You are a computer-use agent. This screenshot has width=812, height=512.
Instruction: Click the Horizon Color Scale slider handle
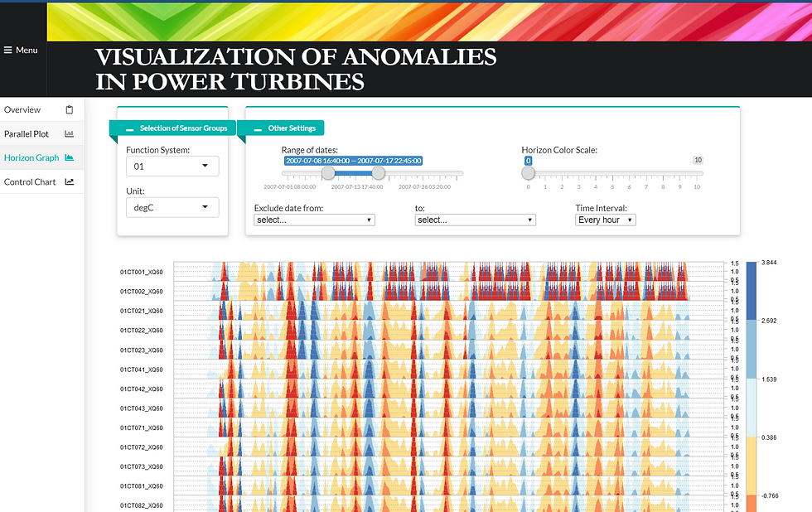pyautogui.click(x=529, y=173)
